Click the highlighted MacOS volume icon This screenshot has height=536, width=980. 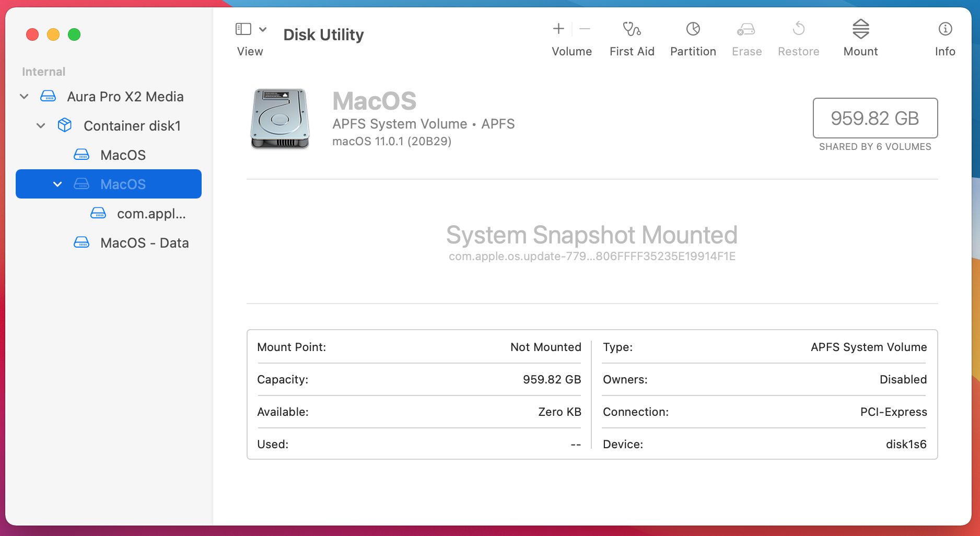click(81, 184)
